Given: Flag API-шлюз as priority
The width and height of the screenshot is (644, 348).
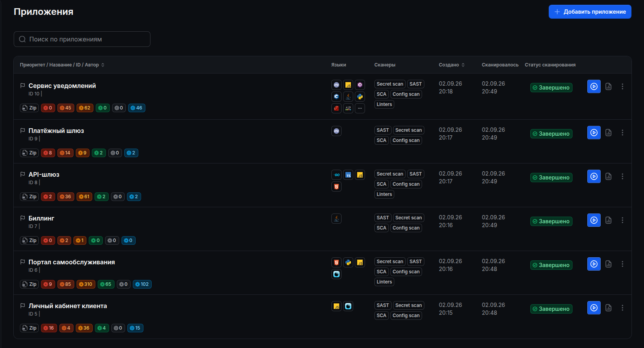Looking at the screenshot, I should point(23,174).
